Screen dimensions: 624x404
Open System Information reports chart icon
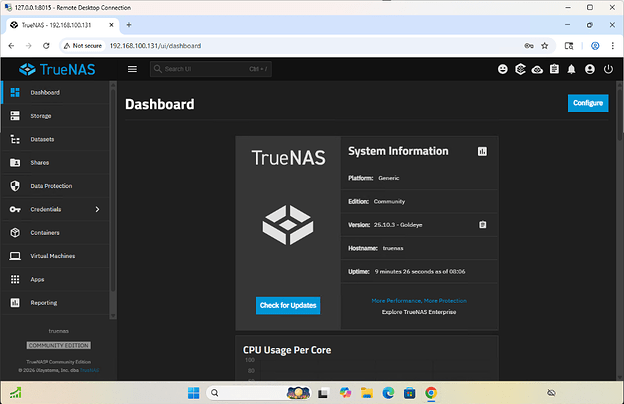tap(482, 151)
